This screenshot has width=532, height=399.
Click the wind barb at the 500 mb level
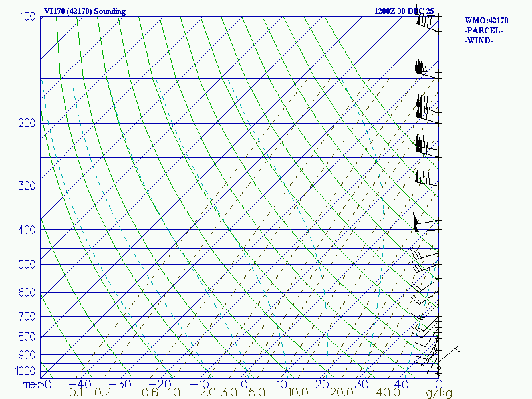[424, 265]
